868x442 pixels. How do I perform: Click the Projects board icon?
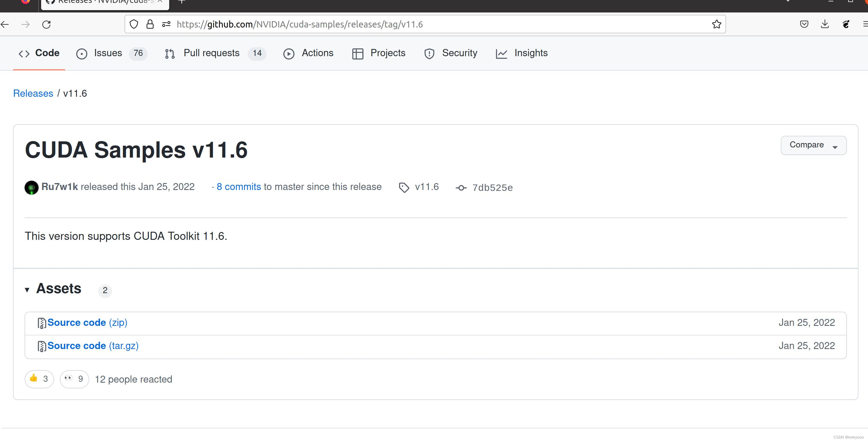click(x=357, y=53)
